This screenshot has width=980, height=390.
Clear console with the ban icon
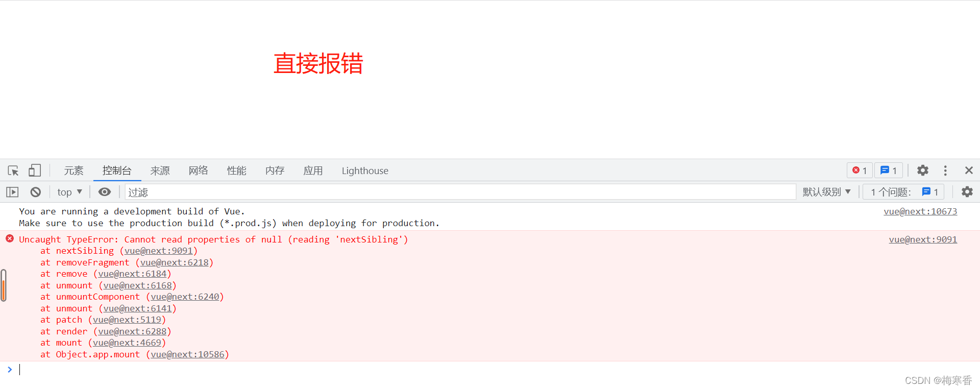pos(35,192)
